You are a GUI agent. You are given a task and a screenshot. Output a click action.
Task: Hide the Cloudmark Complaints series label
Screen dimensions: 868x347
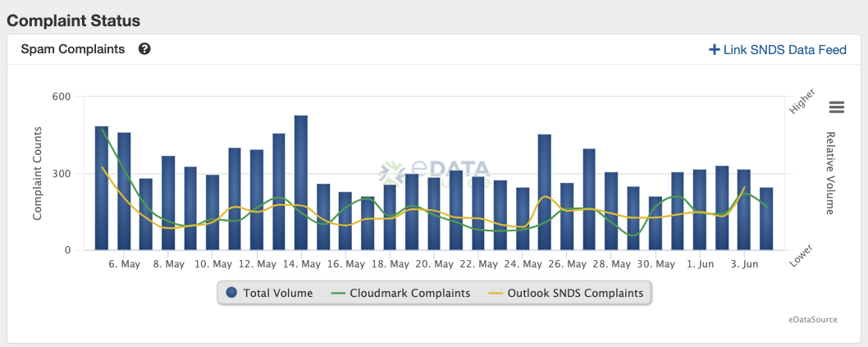click(409, 293)
